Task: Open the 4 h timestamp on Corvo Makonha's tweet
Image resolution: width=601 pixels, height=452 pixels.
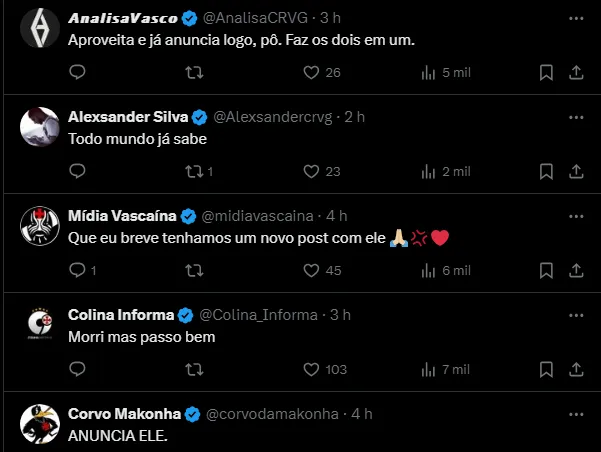Action: [360, 414]
